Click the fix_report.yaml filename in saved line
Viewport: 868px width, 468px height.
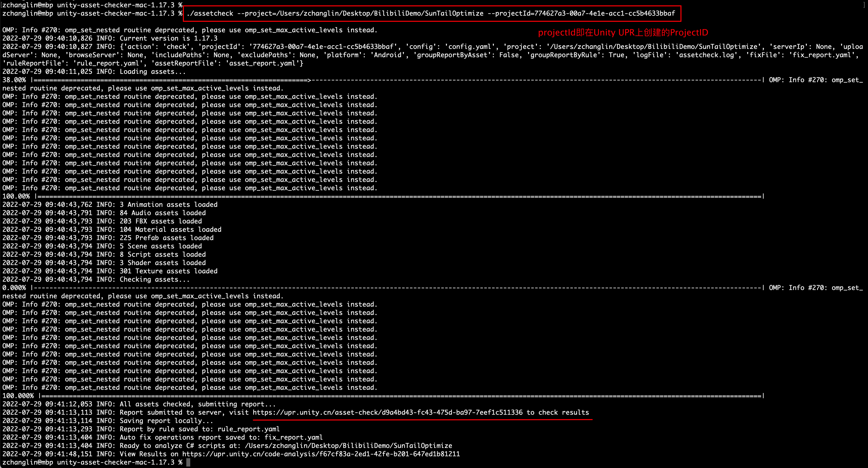pos(293,437)
